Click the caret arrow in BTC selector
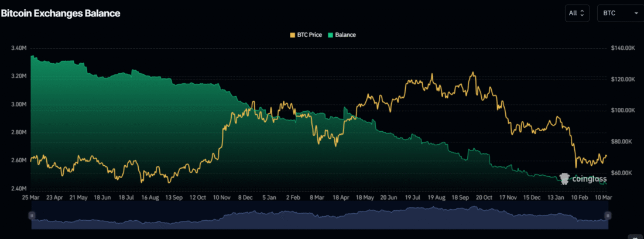Viewport: 644px width, 239px height. tap(636, 13)
